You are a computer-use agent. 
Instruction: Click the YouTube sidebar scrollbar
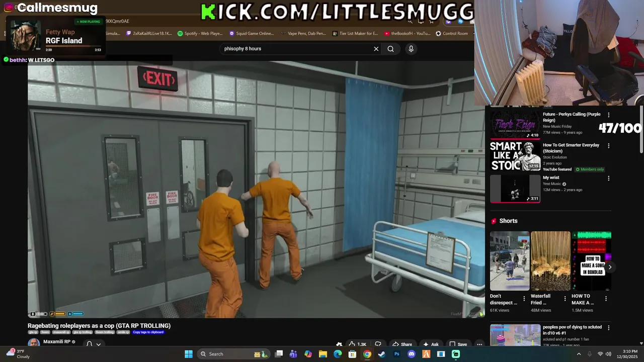coord(641,129)
